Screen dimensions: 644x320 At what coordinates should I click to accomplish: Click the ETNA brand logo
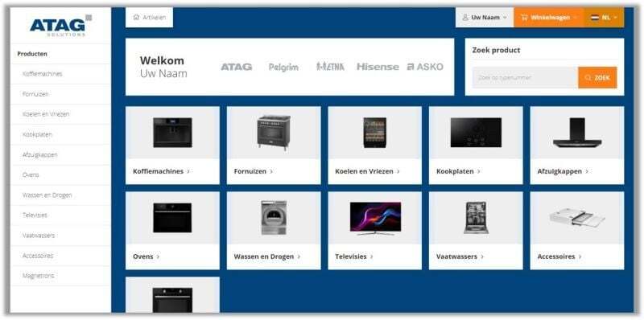pos(330,67)
